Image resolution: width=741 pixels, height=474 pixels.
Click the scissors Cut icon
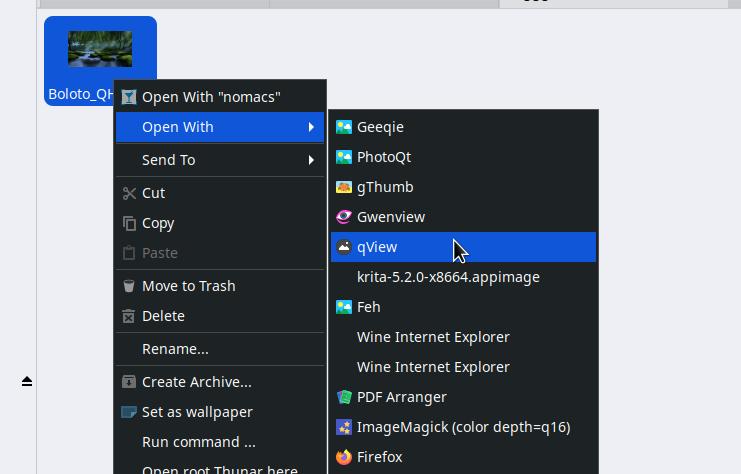pos(129,193)
